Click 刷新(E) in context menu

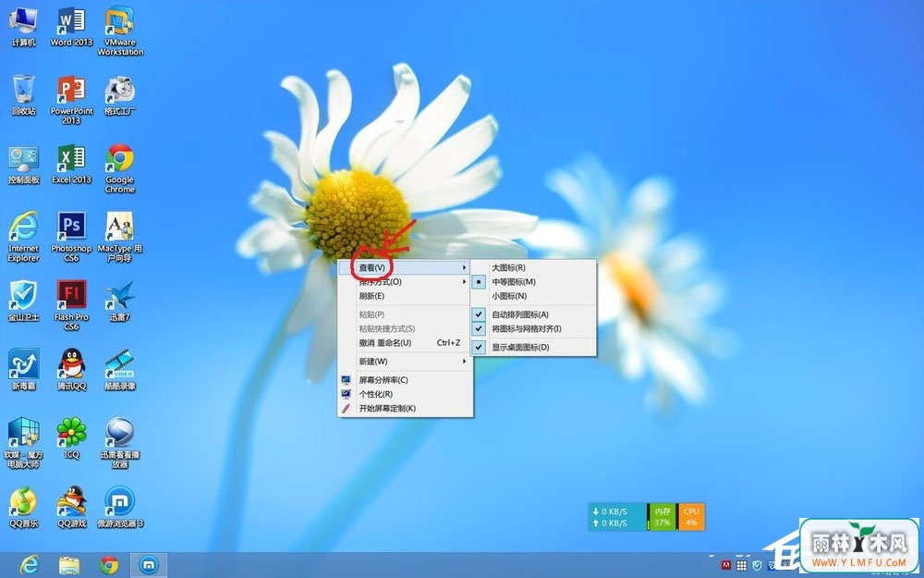point(406,296)
